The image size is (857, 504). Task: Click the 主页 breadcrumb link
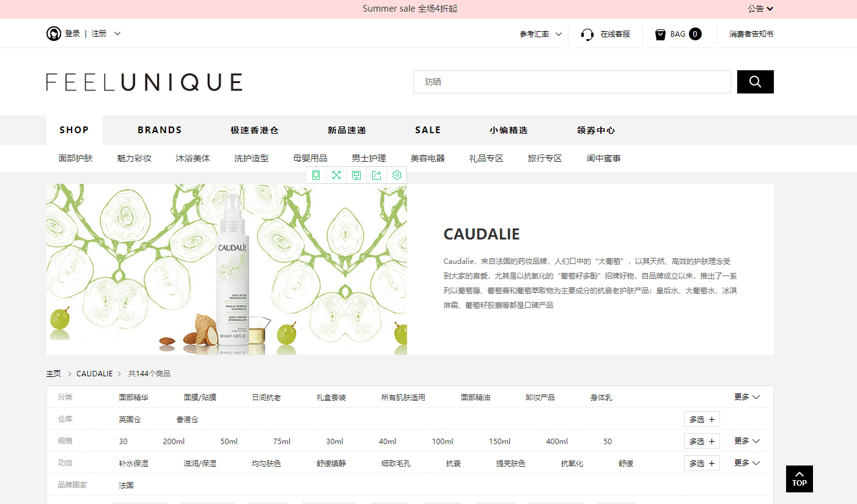tap(54, 373)
